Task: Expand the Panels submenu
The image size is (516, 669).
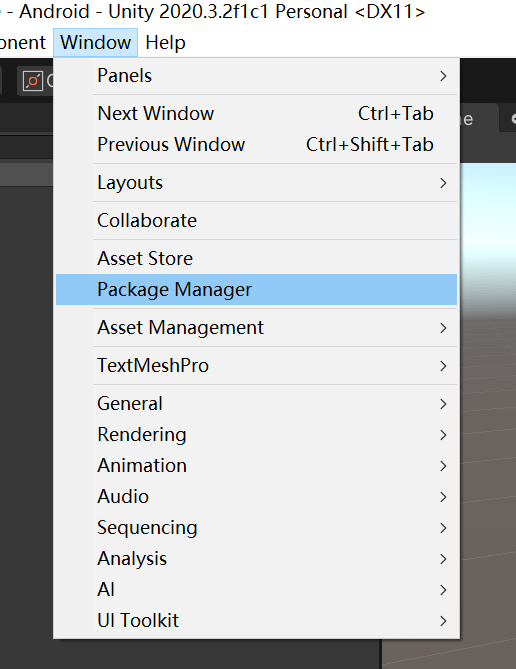Action: pos(256,76)
